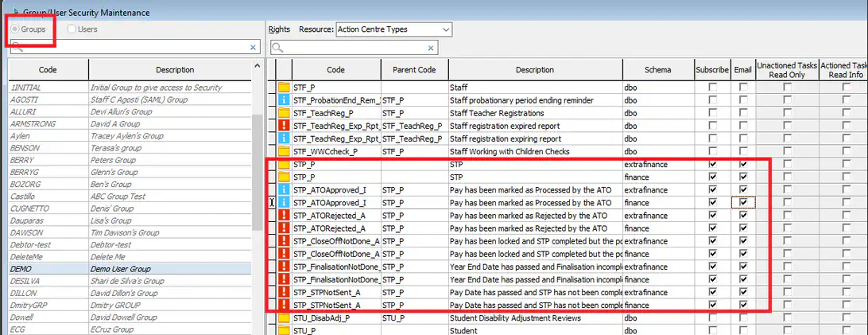Click the 'Student Disability Adjustment Reviews' description cell
This screenshot has width=868, height=335.
tap(535, 318)
